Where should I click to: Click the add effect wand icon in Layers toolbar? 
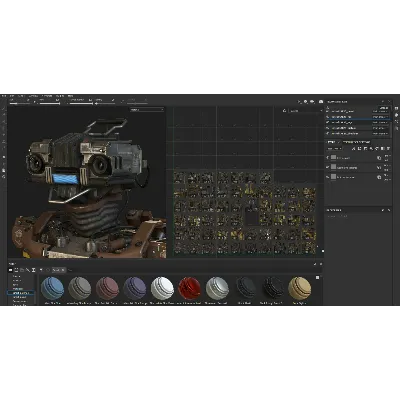354,148
